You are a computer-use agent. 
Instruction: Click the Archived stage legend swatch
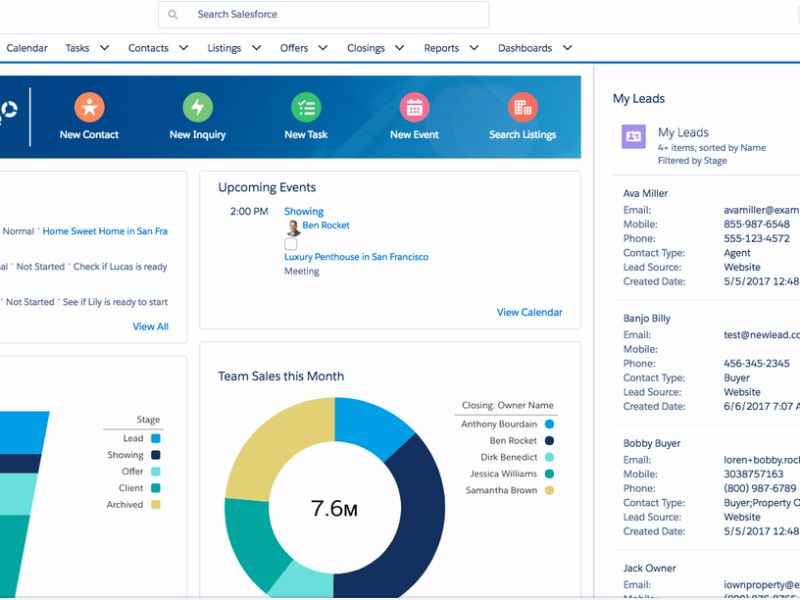(156, 505)
